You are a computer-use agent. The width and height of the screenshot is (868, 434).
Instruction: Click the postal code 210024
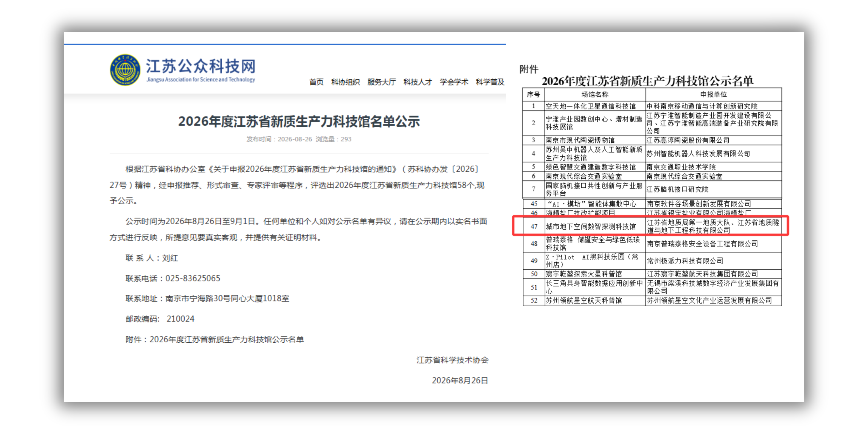(x=180, y=319)
